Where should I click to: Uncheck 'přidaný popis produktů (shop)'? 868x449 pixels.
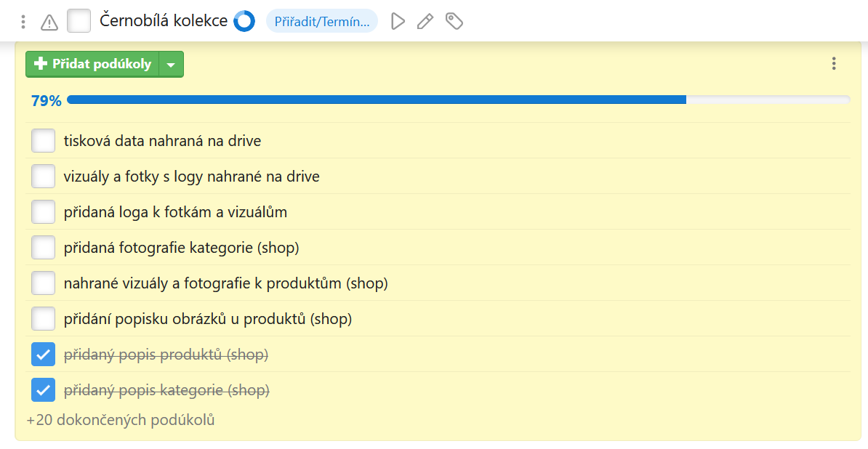click(43, 355)
